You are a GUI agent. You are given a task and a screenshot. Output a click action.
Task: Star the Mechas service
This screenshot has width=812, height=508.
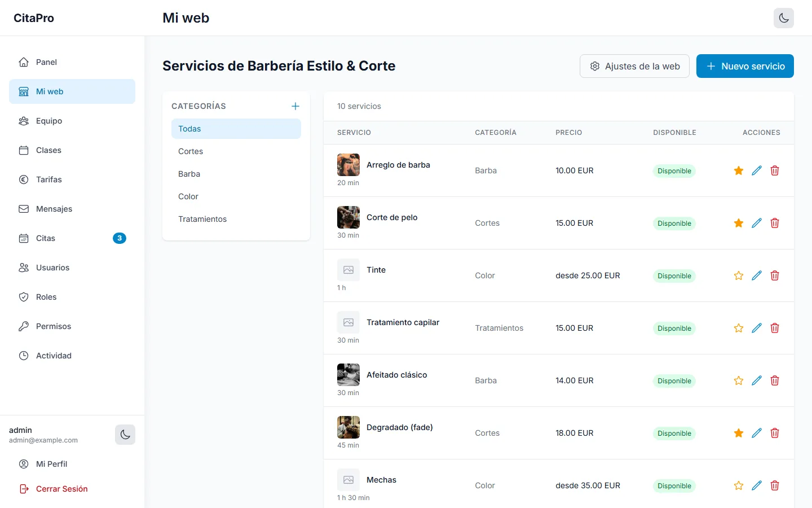[x=739, y=485]
